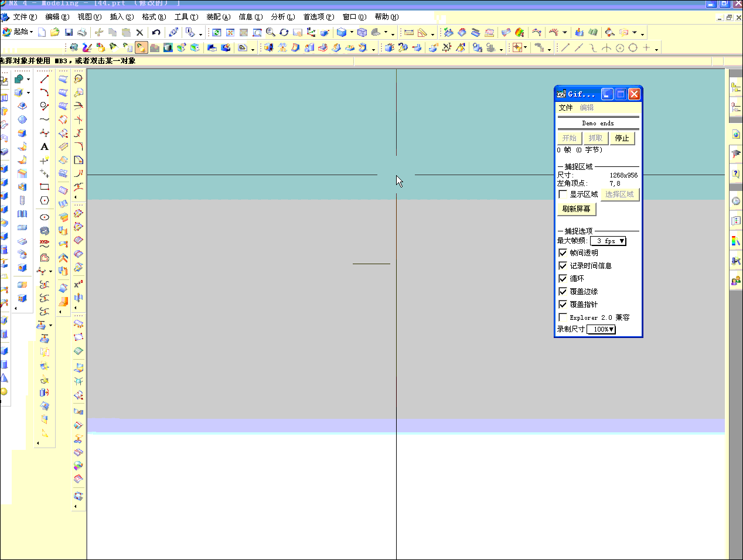Undo the last action with the curved arrow
The width and height of the screenshot is (743, 560).
[156, 32]
